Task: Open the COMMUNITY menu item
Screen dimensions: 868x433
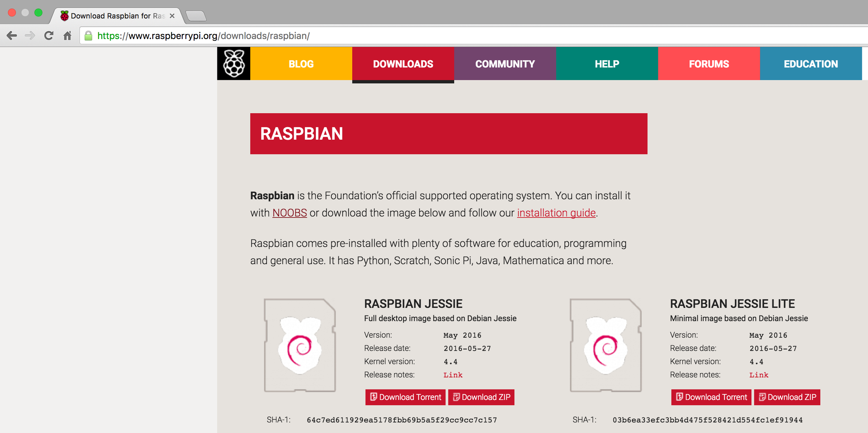Action: click(505, 64)
